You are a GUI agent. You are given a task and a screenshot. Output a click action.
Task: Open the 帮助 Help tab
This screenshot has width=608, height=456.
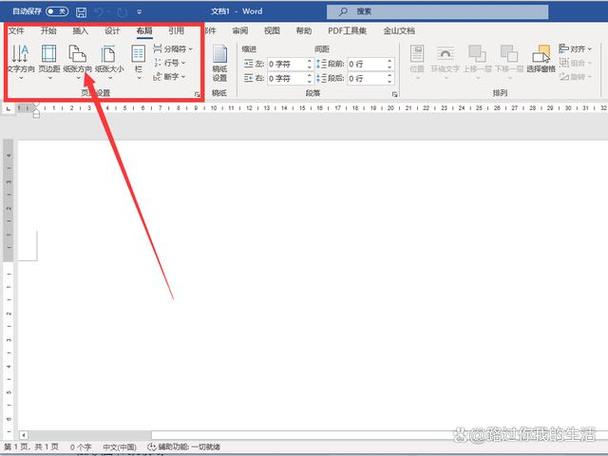click(x=304, y=31)
